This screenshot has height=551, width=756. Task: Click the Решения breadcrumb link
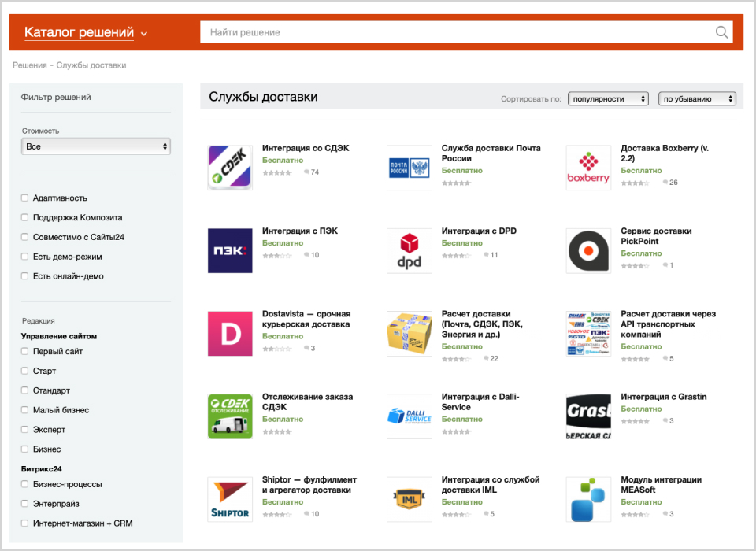coord(28,65)
